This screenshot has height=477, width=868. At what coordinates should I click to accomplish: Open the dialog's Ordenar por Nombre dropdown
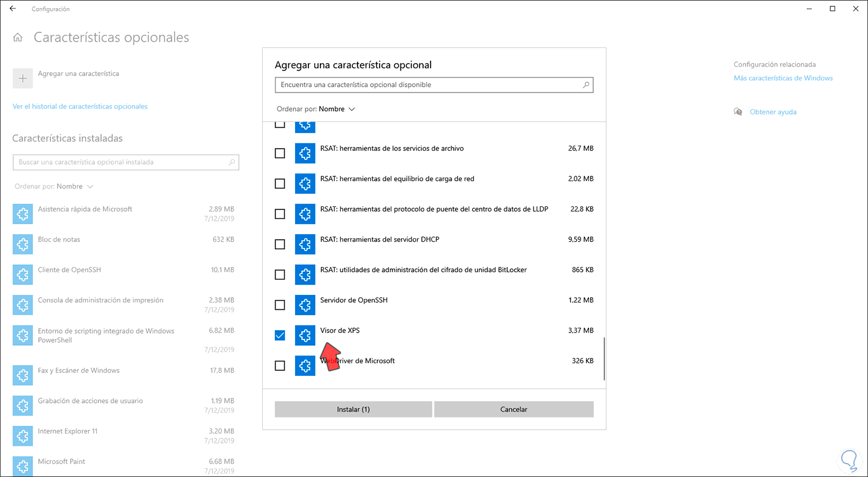point(336,109)
